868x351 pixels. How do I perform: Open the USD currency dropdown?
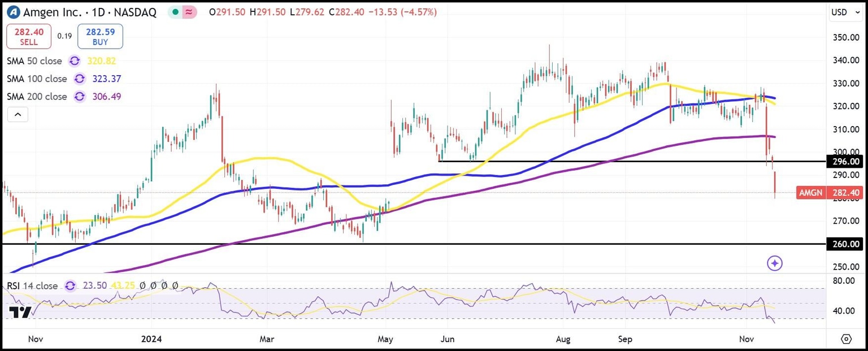pos(847,12)
